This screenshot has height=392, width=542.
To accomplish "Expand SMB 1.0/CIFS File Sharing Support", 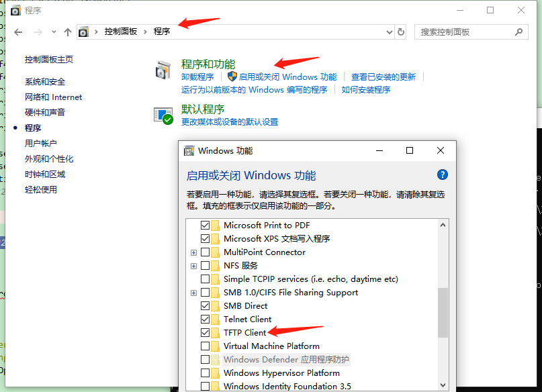I will click(193, 292).
